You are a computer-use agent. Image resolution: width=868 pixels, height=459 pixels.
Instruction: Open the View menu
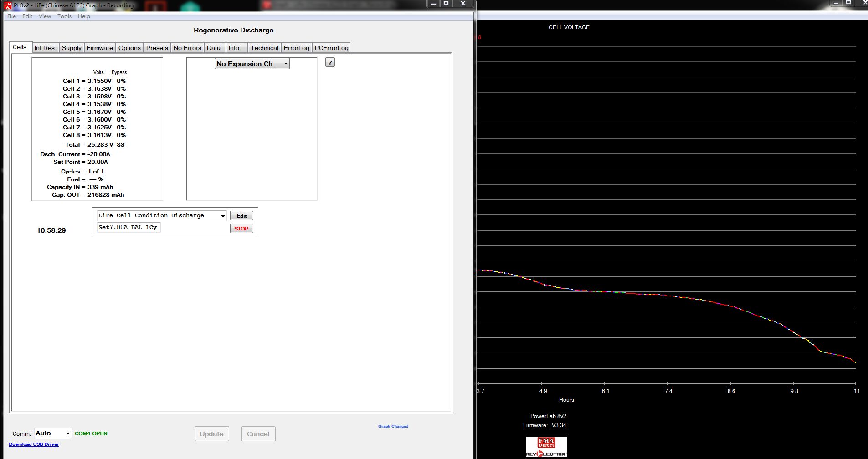[45, 16]
